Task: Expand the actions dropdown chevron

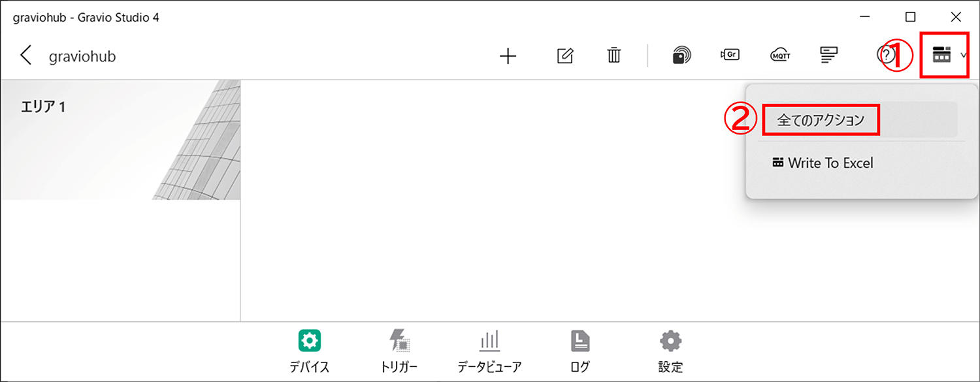Action: [x=964, y=56]
